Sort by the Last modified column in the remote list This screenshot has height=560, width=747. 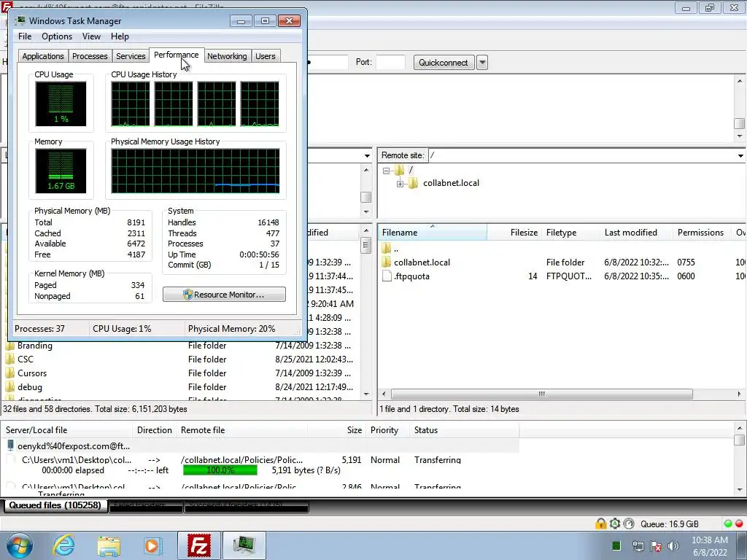(636, 233)
